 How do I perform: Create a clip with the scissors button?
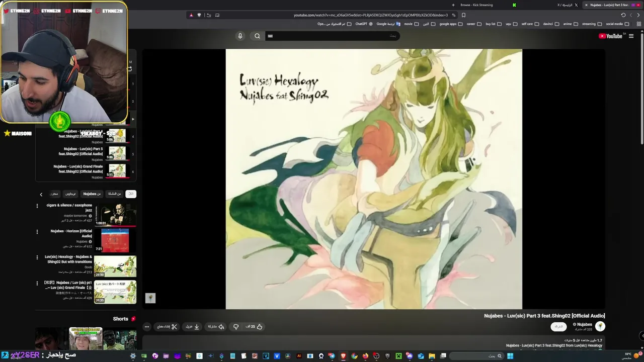[167, 327]
